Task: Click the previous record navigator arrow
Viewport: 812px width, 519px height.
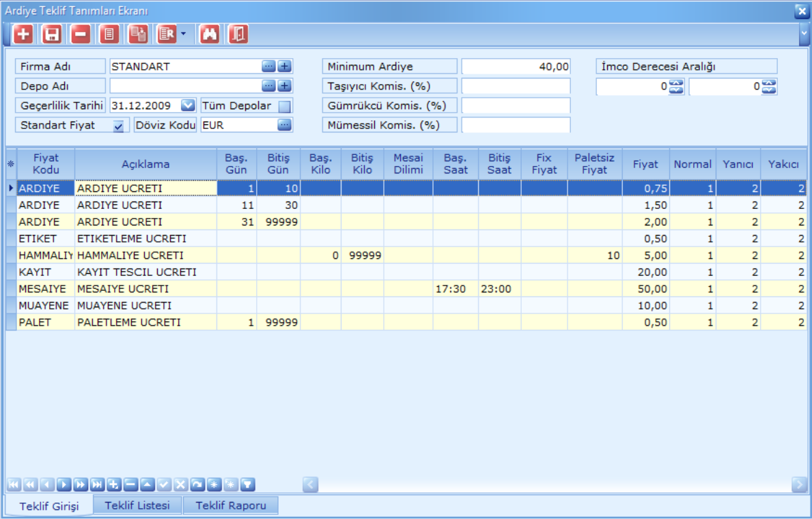Action: [47, 485]
